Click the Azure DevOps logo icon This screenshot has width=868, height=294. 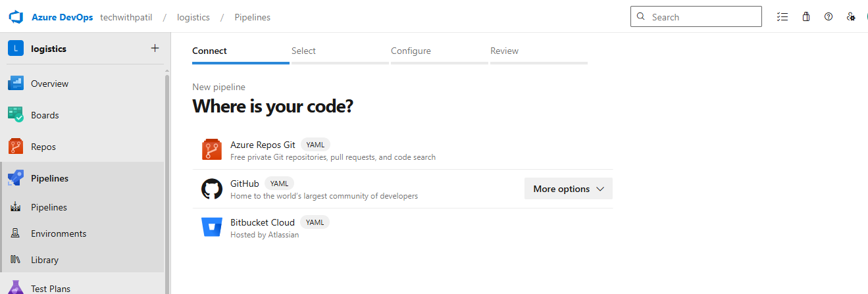point(16,17)
